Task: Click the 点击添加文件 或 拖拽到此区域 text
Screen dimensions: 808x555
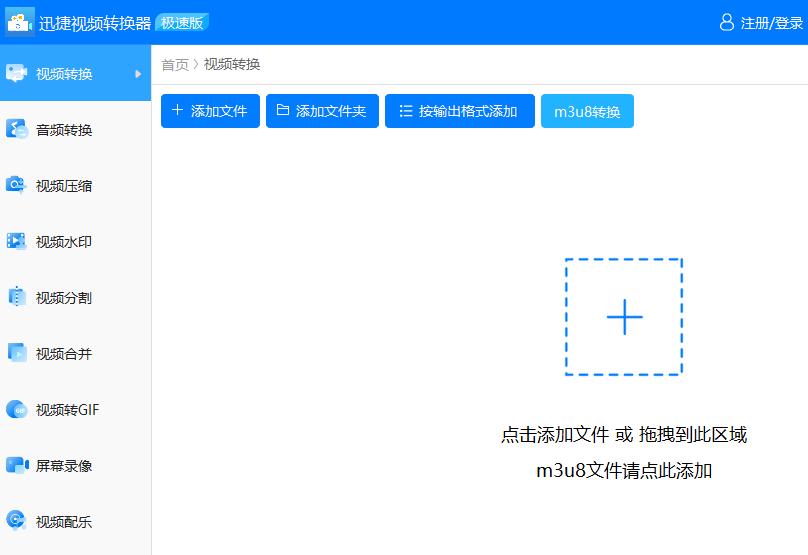Action: 624,434
